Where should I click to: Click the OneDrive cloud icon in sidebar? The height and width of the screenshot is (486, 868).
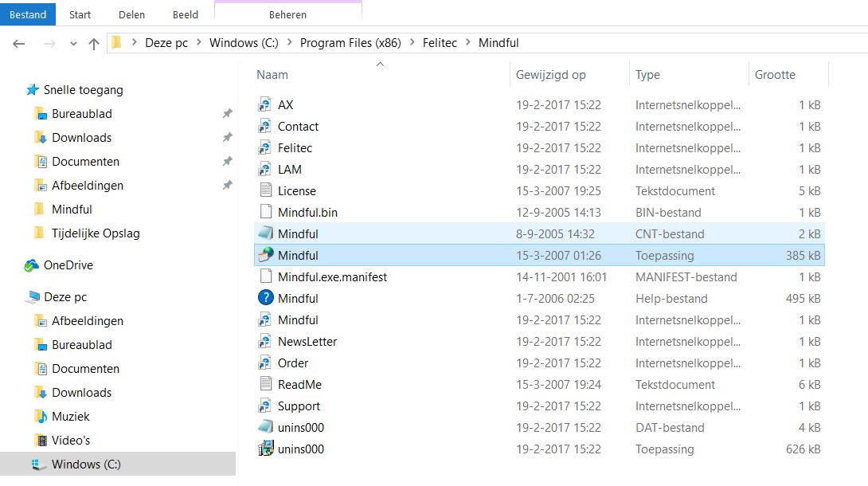(32, 265)
